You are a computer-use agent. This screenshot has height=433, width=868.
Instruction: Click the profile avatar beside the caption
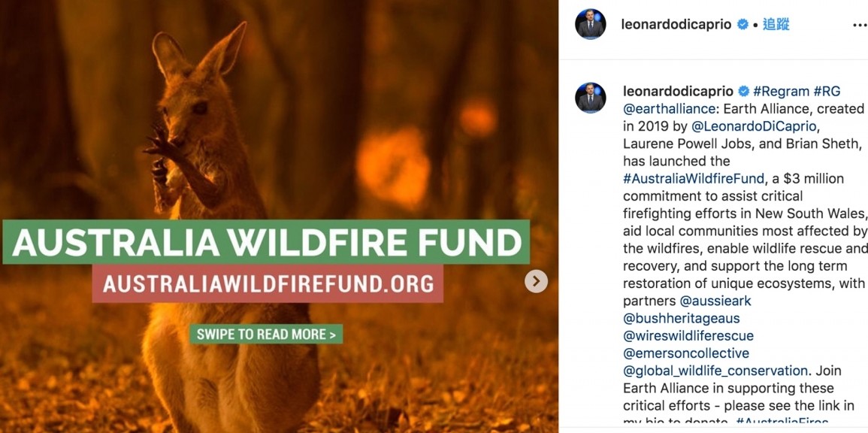(590, 98)
